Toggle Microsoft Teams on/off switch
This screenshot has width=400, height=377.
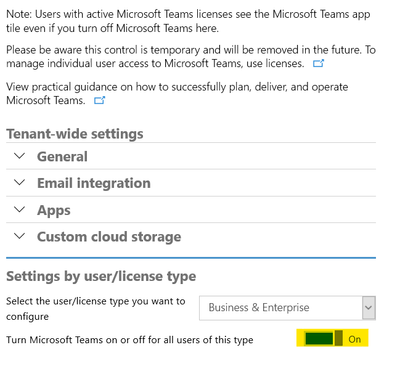point(324,339)
